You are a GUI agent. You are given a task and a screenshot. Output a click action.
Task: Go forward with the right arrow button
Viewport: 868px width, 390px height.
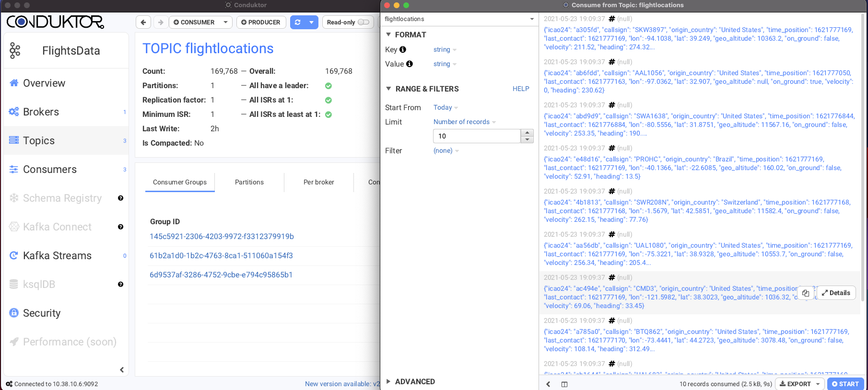tap(161, 23)
